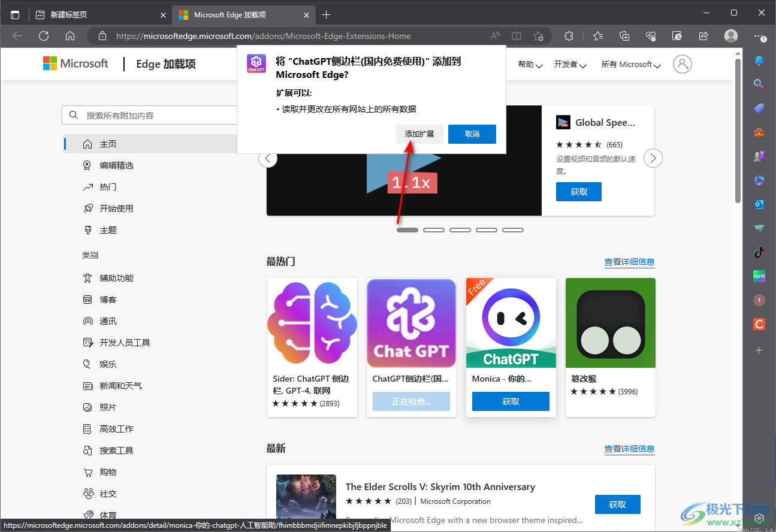The image size is (776, 532).
Task: Select the last carousel indicator pill
Action: click(513, 230)
